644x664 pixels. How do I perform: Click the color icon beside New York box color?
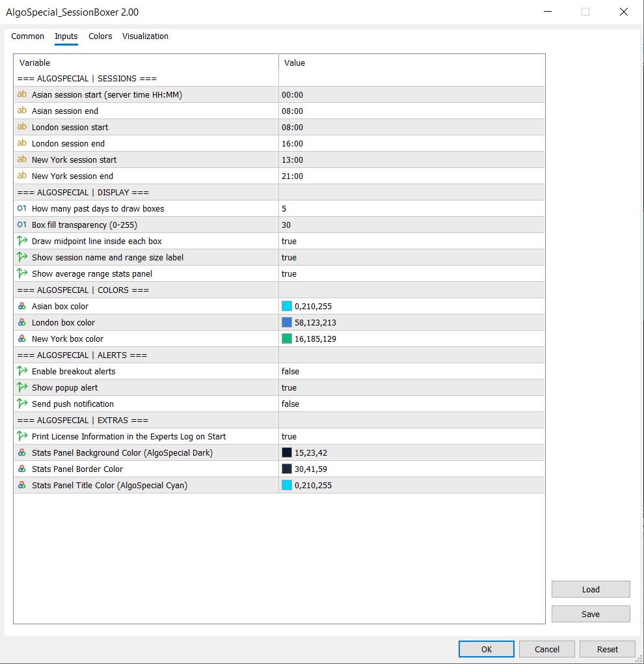pyautogui.click(x=21, y=339)
